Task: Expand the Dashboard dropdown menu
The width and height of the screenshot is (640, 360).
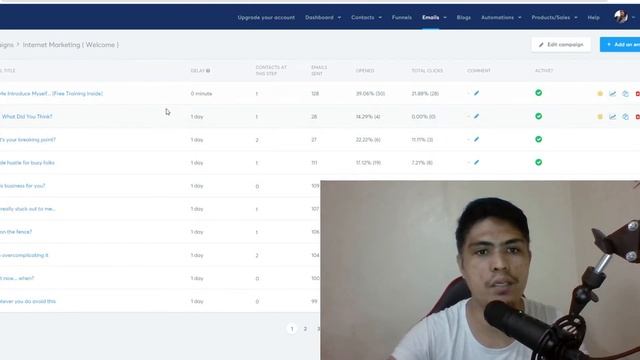Action: (x=323, y=18)
